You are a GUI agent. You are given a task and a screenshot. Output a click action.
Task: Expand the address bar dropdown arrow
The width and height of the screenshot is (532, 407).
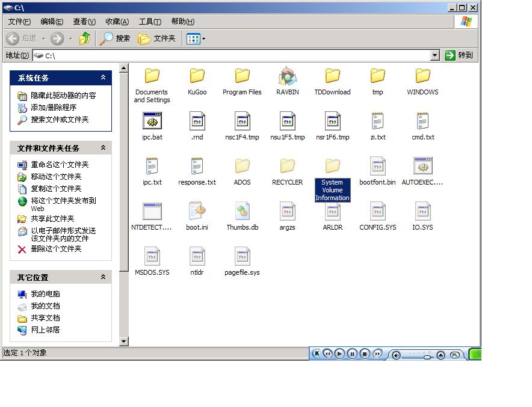435,55
